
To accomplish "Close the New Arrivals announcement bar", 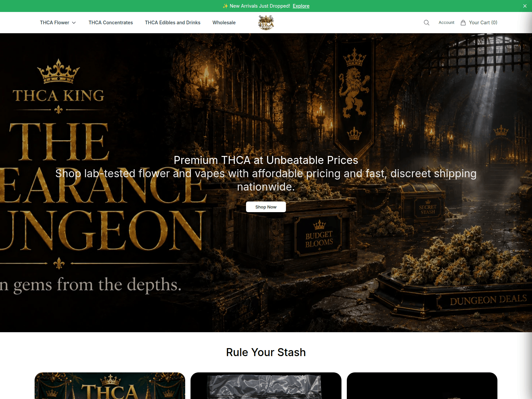I will tap(525, 6).
